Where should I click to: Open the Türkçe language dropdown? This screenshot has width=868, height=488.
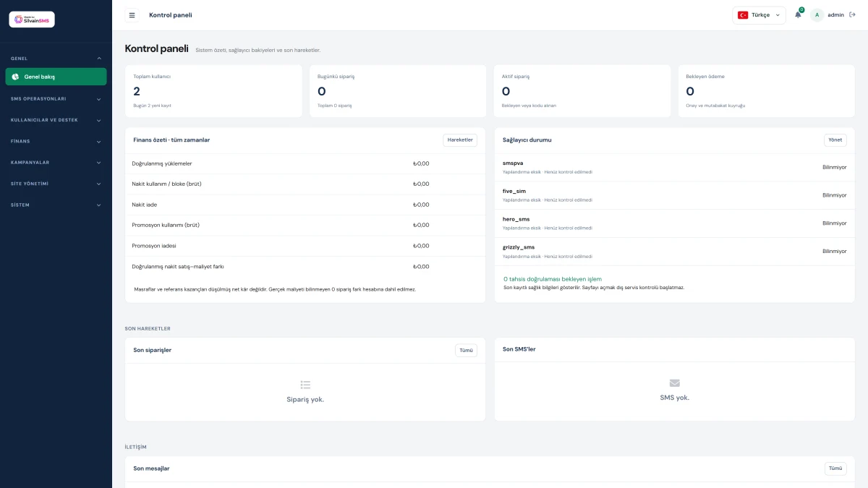(x=759, y=15)
